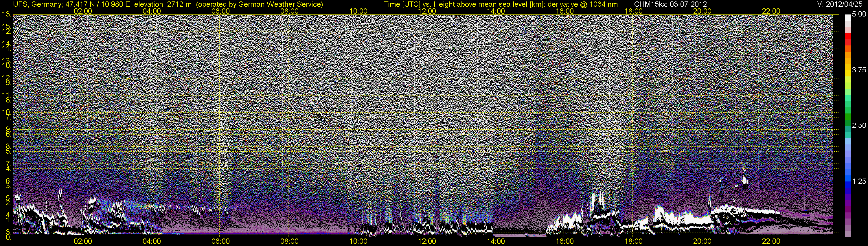
Task: Click the 20:00 label on the top time axis
Action: (x=702, y=11)
